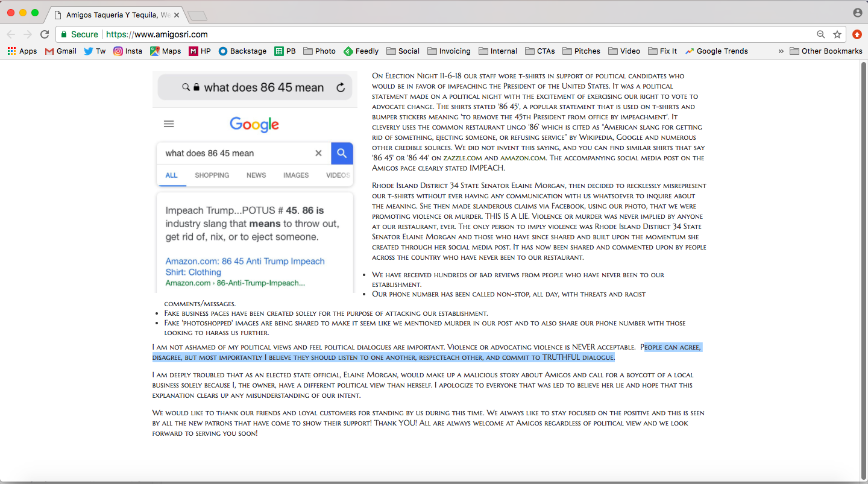Expand the hidden bookmarks chevron
Screen dimensions: 868x484
click(781, 51)
